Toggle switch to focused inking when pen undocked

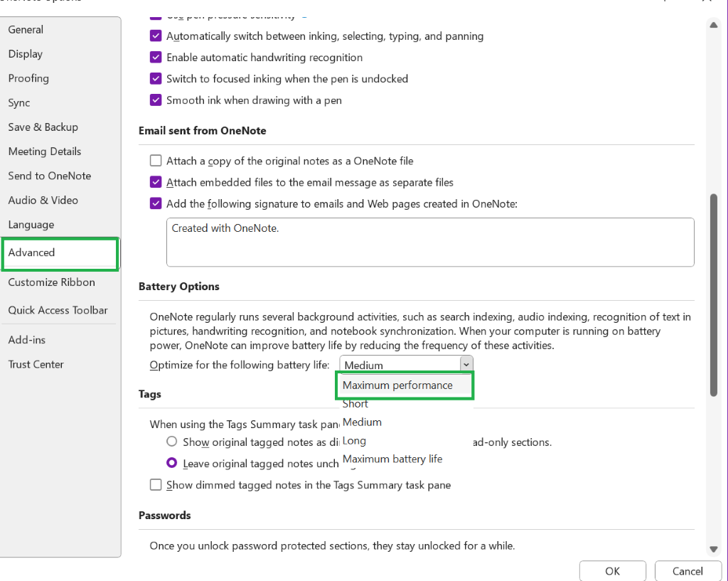tap(156, 78)
